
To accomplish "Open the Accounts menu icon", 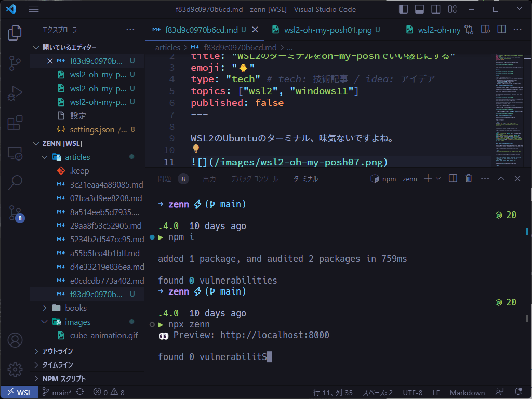I will pos(15,340).
